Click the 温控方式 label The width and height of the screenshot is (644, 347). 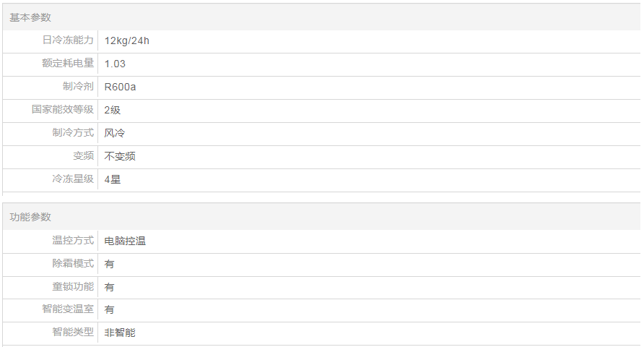tap(73, 241)
